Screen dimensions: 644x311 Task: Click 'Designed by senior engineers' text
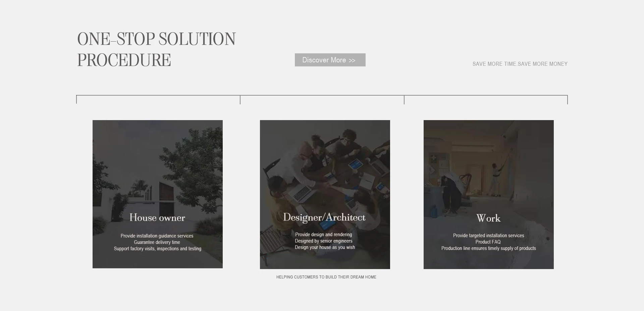[x=324, y=241]
